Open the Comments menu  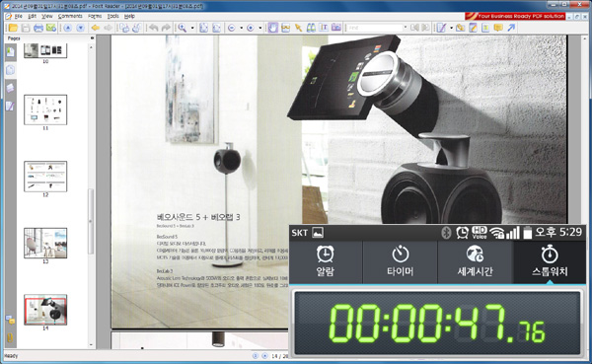coord(70,16)
